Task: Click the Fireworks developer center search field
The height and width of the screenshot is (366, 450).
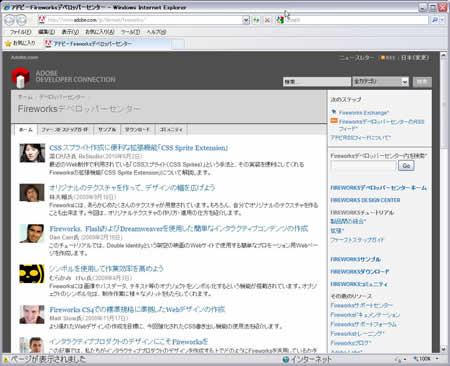Action: 363,166
